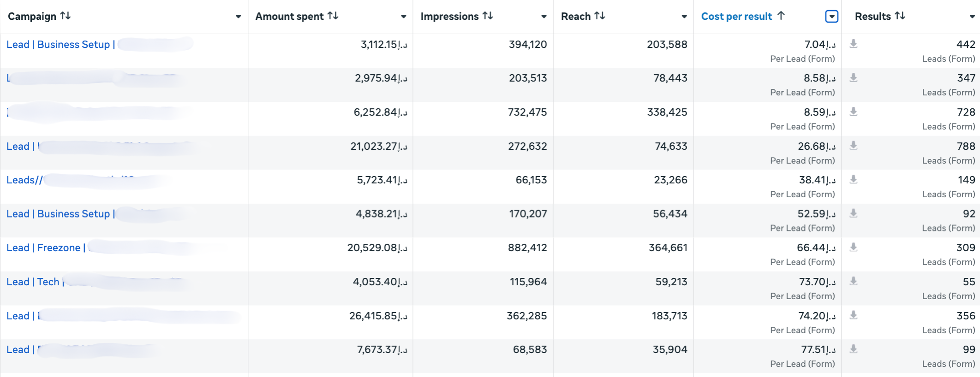Open the Campaign column dropdown arrow
980x377 pixels.
point(238,17)
